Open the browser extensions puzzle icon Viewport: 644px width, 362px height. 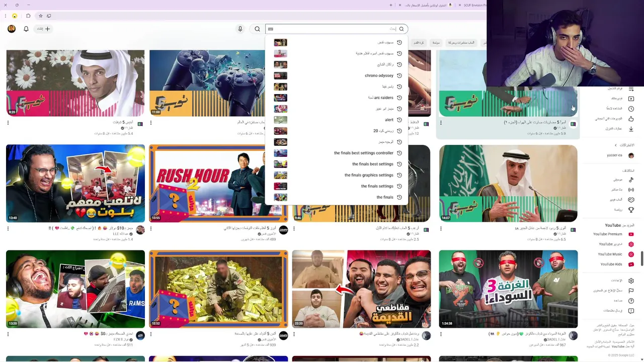pos(28,16)
